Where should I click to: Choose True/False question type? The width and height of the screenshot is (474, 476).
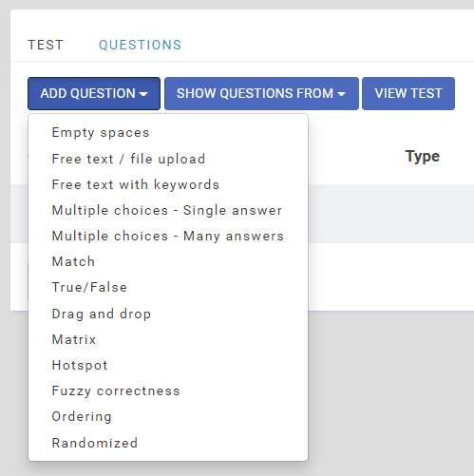pyautogui.click(x=168, y=287)
